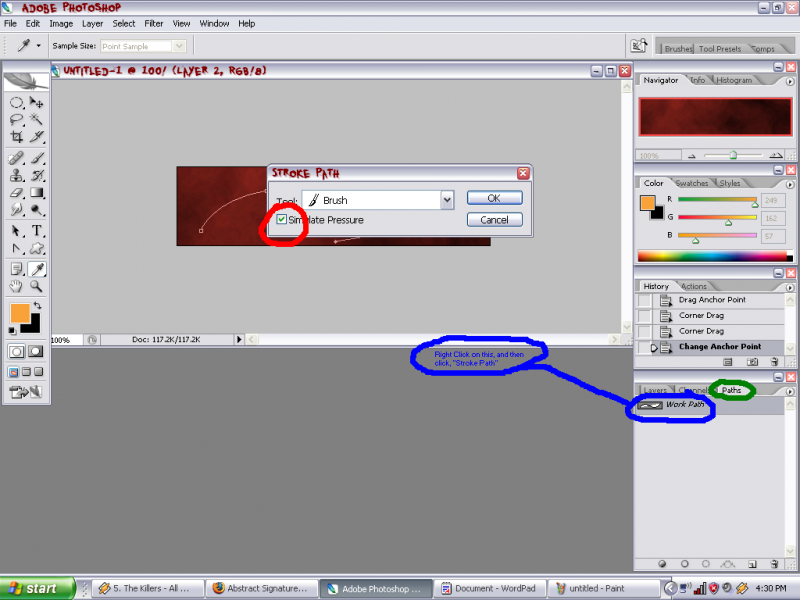Image resolution: width=800 pixels, height=600 pixels.
Task: Select the Notes tool
Action: [16, 269]
